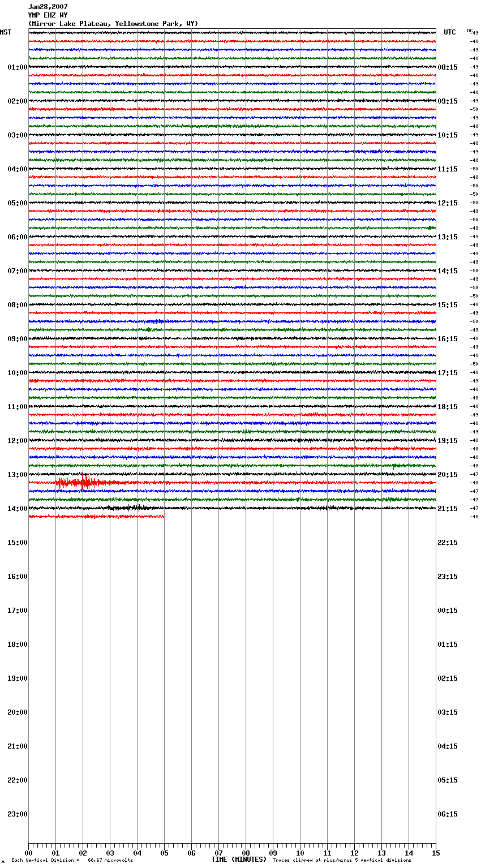
Task: Click minute label 15 on the time axis
Action: 436,853
